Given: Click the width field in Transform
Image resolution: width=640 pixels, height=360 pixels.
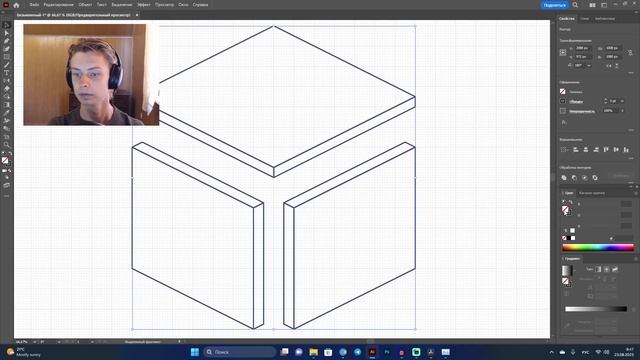Looking at the screenshot, I should click(x=613, y=48).
